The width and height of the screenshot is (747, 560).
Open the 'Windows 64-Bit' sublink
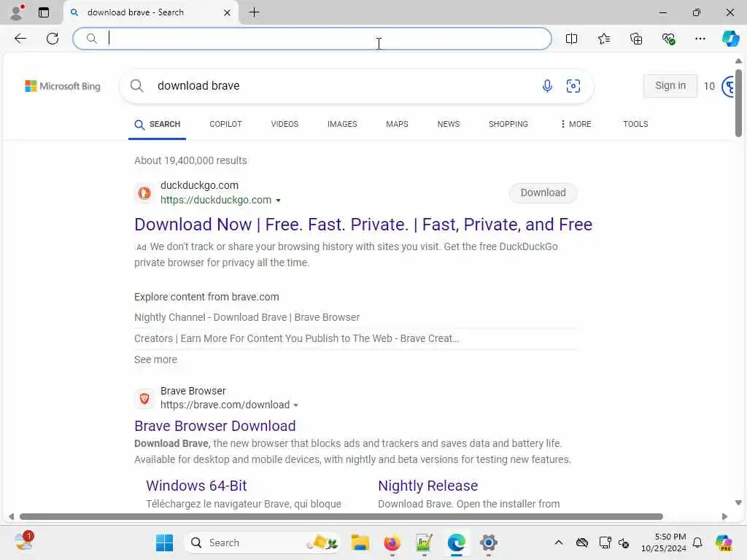(196, 486)
